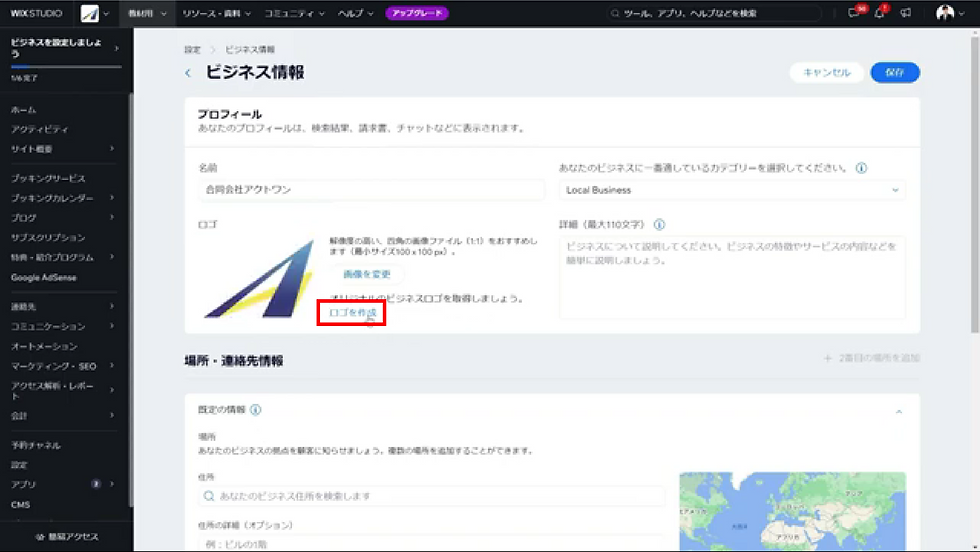Viewport: 980px width, 552px height.
Task: Open the Local Business category dropdown
Action: [732, 190]
